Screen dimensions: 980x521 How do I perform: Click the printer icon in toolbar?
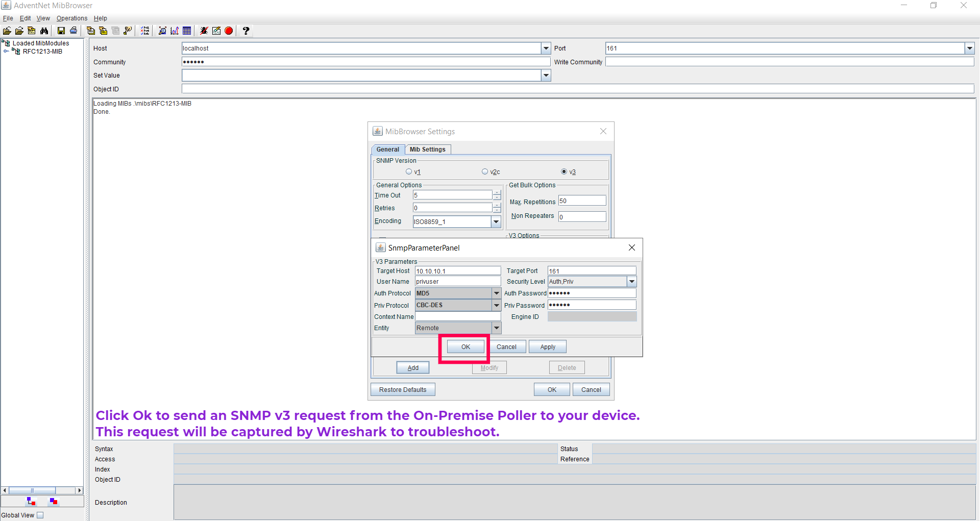click(x=73, y=31)
